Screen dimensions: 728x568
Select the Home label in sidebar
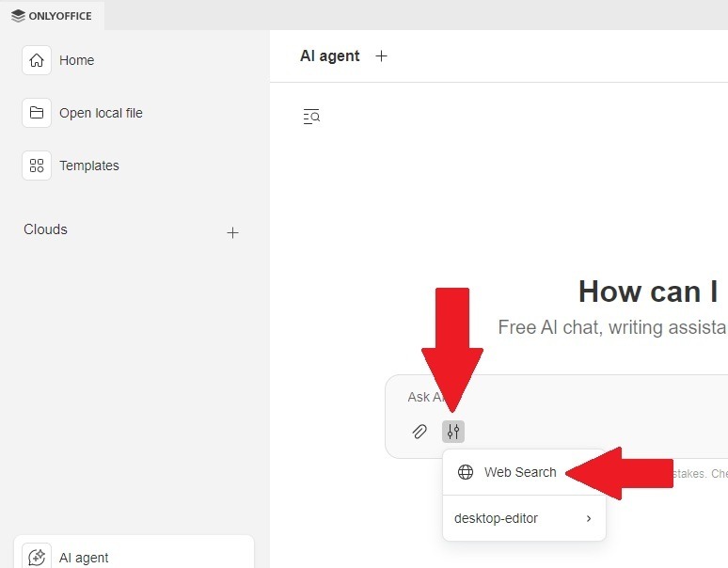point(76,60)
